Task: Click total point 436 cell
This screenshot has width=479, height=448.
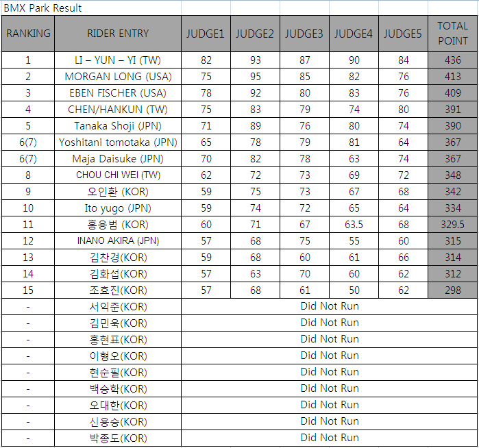Action: tap(452, 60)
